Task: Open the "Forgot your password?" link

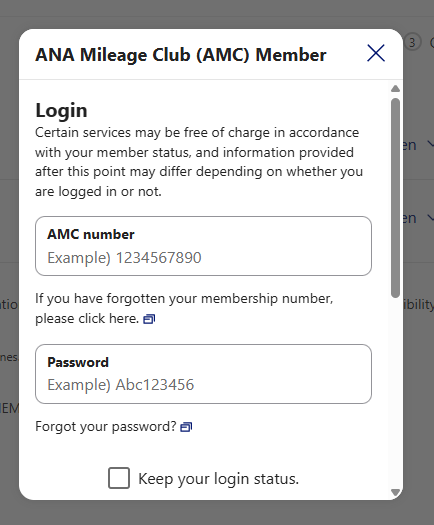Action: coord(106,427)
